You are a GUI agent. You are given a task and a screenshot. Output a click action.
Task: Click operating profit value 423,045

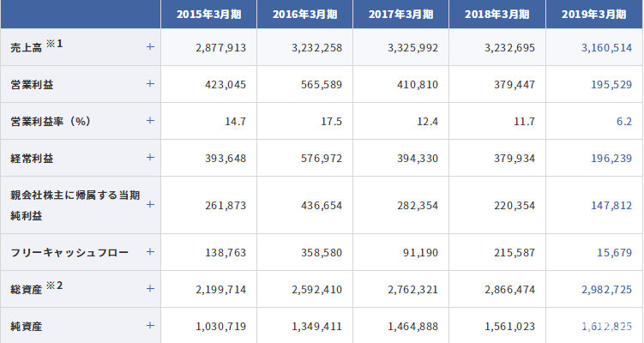coord(226,85)
